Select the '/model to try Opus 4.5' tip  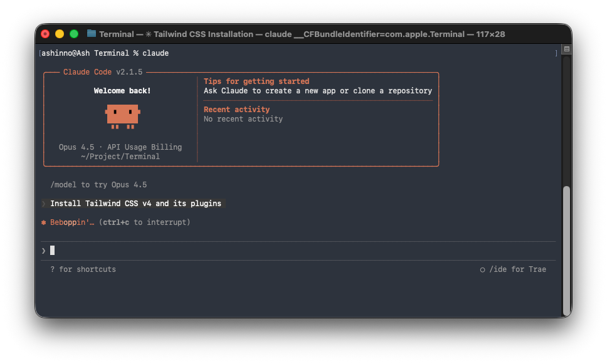(x=98, y=185)
